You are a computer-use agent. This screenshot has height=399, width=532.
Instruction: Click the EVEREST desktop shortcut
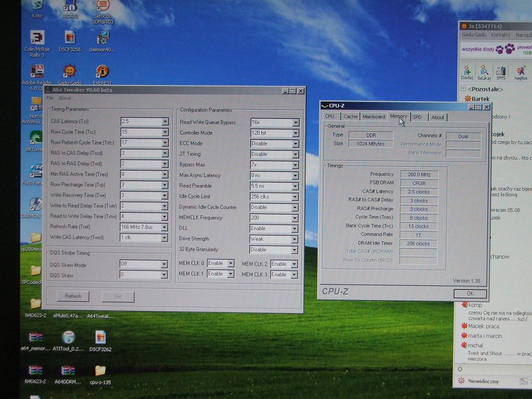click(102, 72)
